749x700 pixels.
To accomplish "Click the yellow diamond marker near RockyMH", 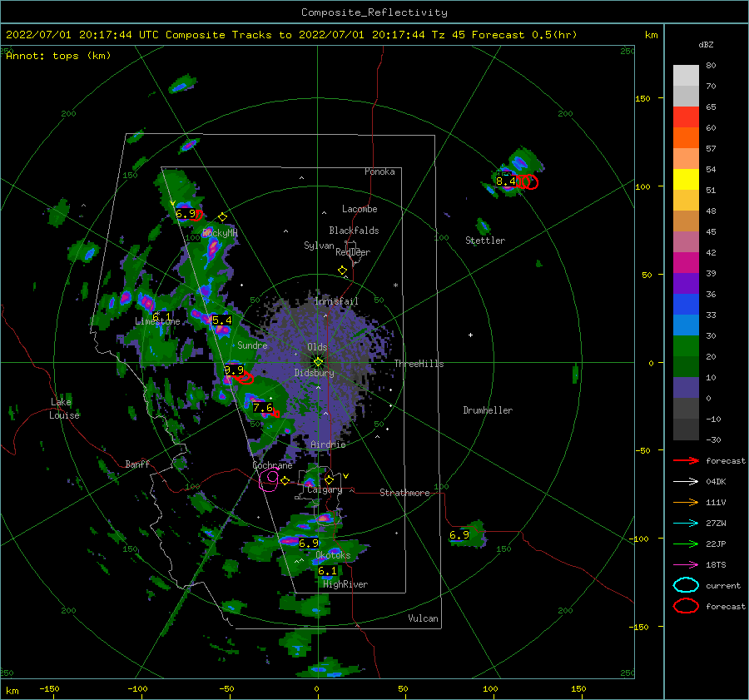I will (222, 217).
